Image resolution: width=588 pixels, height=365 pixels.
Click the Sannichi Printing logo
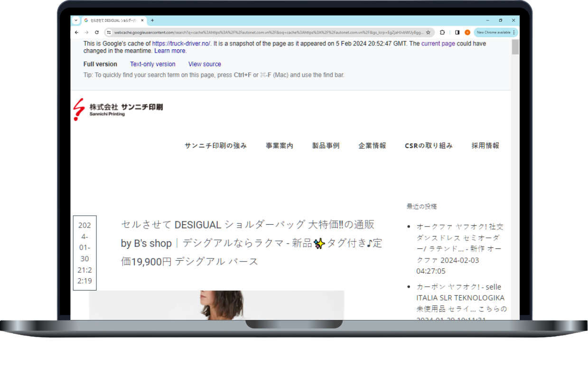[x=118, y=109]
